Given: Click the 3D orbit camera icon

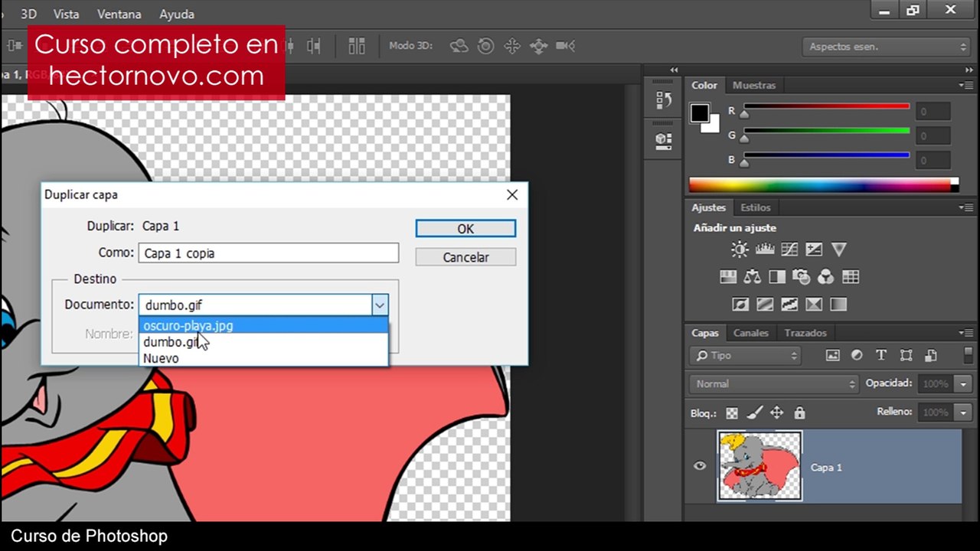Looking at the screenshot, I should 459,46.
